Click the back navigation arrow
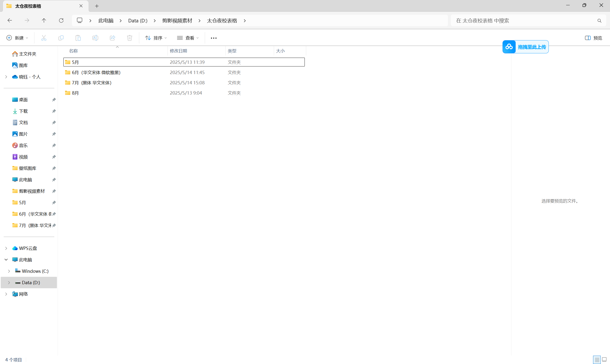Image resolution: width=610 pixels, height=364 pixels. [10, 20]
